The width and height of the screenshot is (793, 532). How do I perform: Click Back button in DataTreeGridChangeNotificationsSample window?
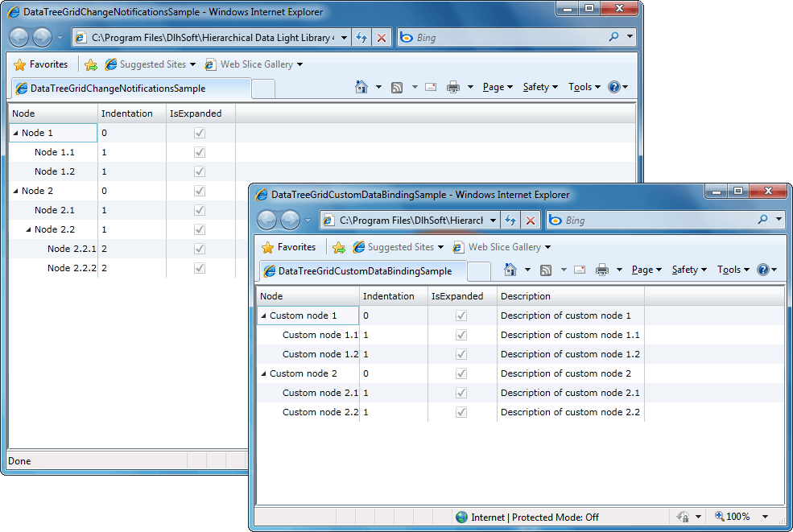click(19, 37)
